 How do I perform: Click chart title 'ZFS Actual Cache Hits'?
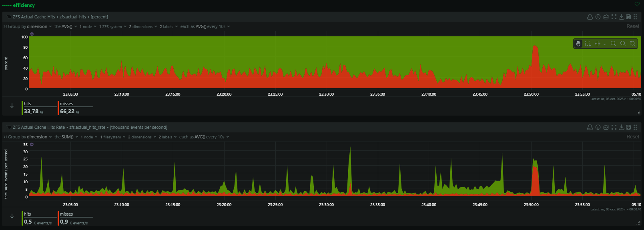(x=34, y=17)
